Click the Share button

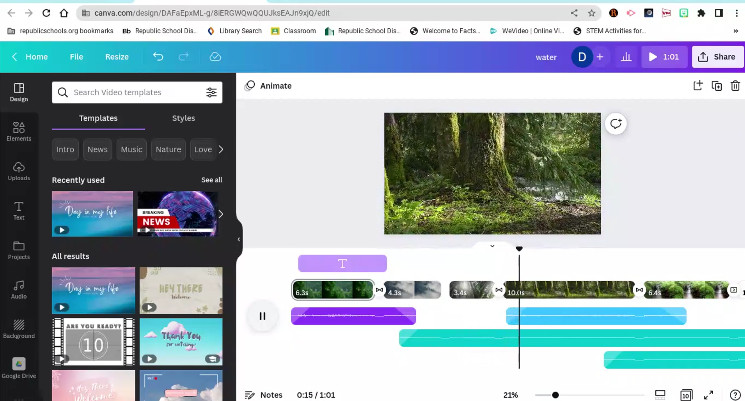click(716, 57)
